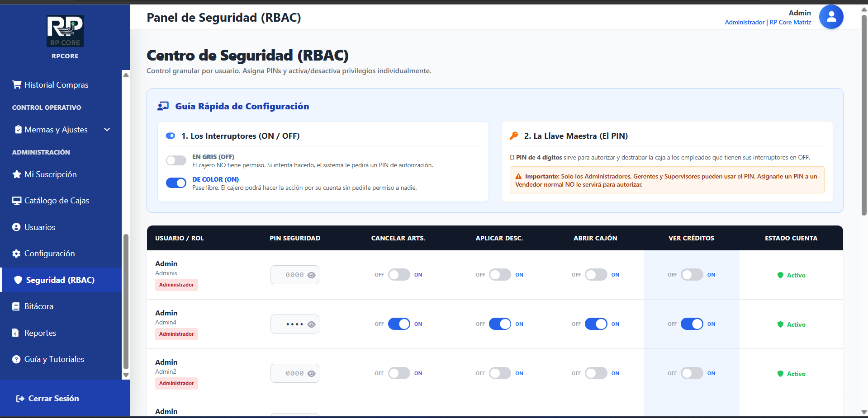Click the PIN field for user Admin2
This screenshot has height=418, width=868.
pos(294,373)
